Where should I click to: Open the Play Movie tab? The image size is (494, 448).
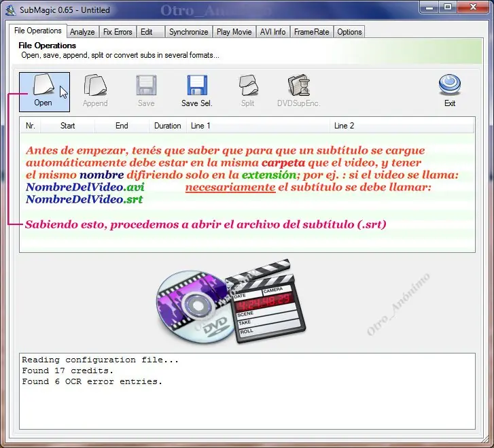coord(234,32)
